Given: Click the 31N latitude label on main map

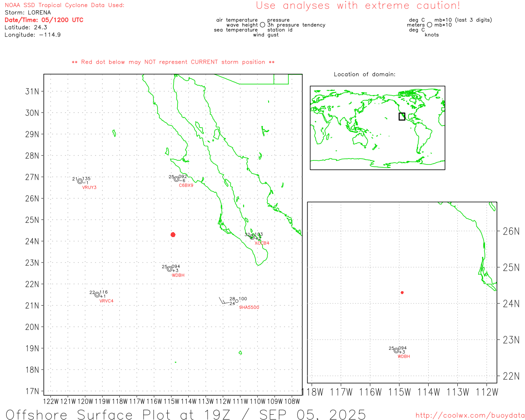Looking at the screenshot, I should click(x=32, y=91).
